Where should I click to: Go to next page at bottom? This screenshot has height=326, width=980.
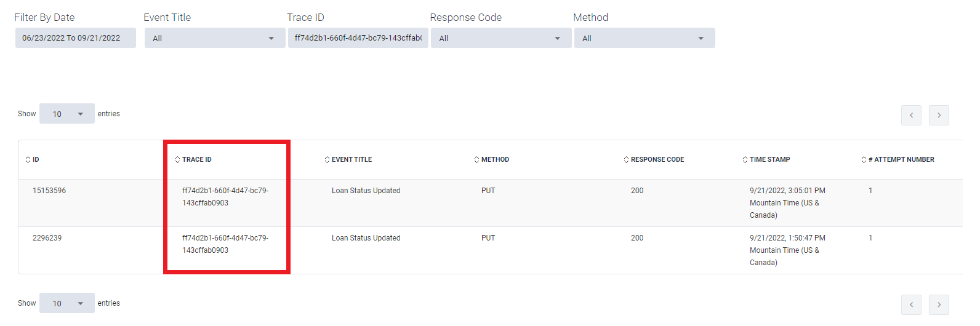point(939,304)
